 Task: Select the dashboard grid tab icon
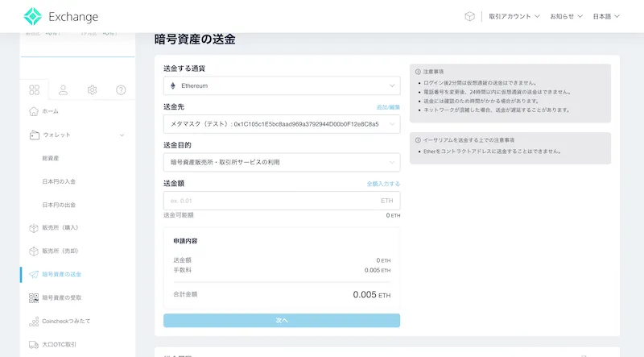pyautogui.click(x=35, y=89)
